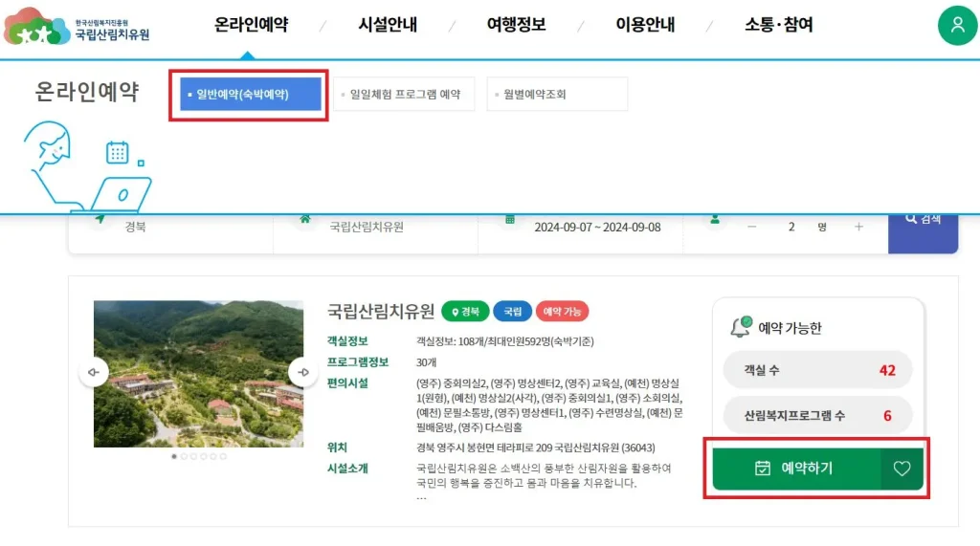980x546 pixels.
Task: Open the 여행정보 menu
Action: coord(516,25)
